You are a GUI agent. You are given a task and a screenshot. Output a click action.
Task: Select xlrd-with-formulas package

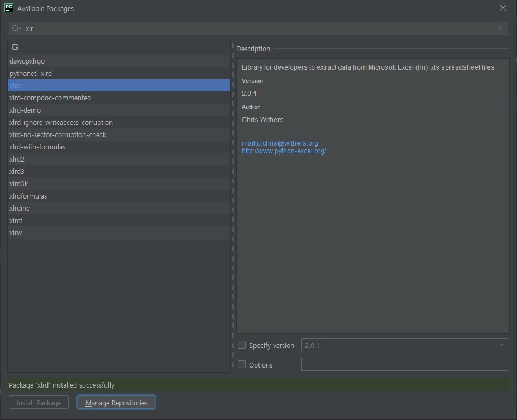[119, 147]
